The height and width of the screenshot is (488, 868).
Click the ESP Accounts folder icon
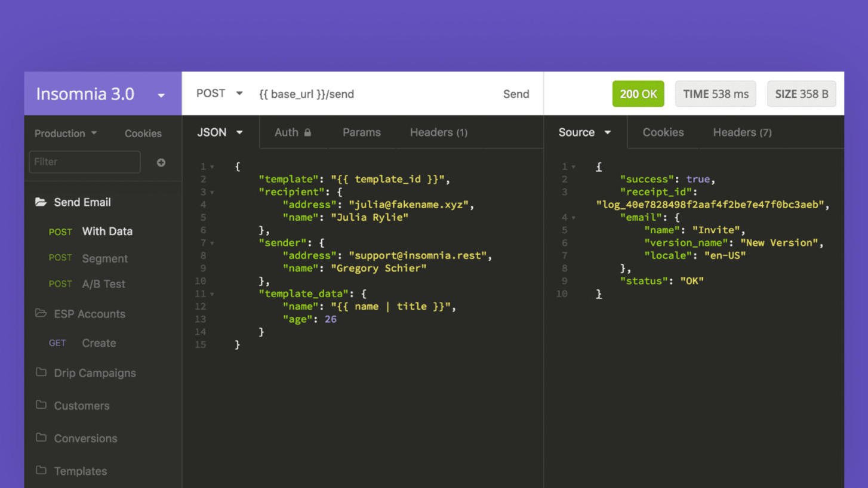point(41,313)
